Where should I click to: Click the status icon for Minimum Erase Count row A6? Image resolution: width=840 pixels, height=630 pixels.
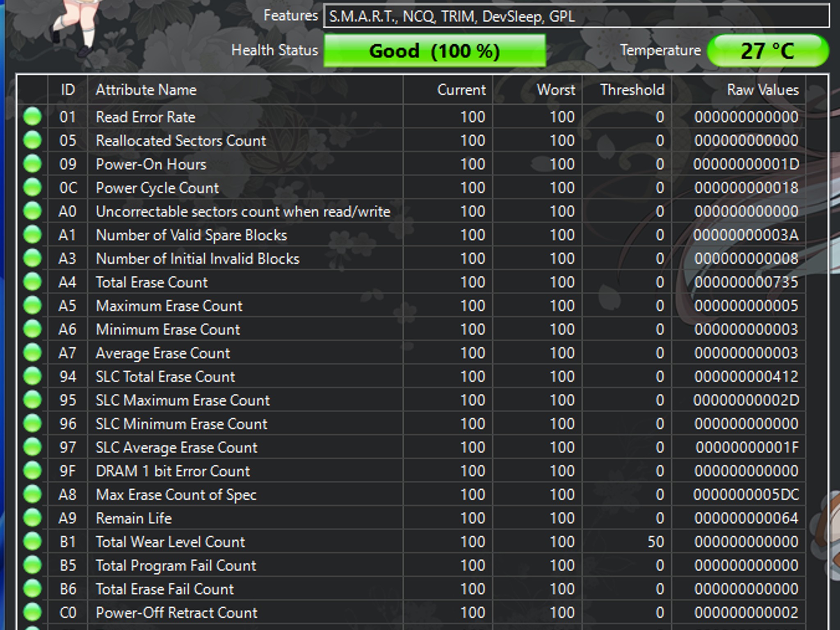point(32,329)
